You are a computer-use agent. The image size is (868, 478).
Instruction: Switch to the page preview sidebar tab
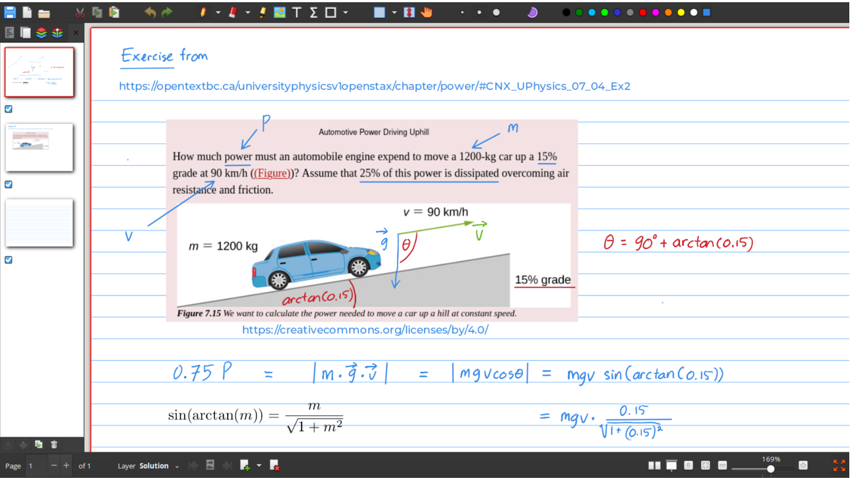click(25, 33)
